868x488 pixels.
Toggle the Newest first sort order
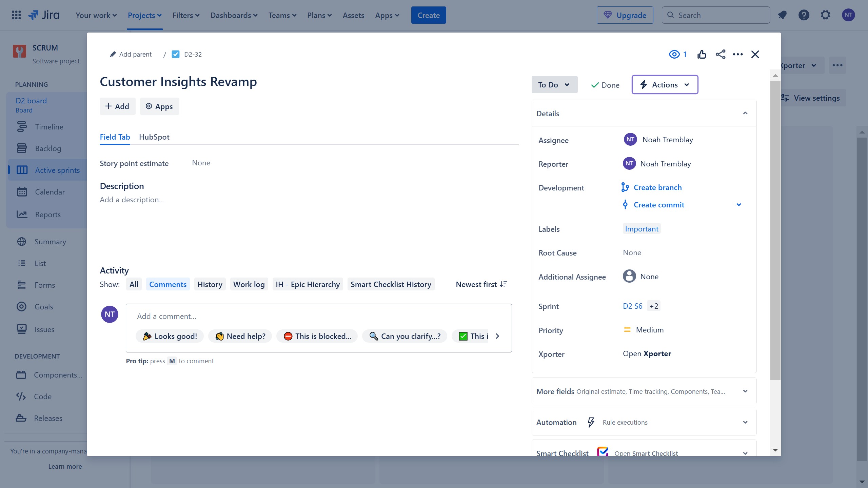pos(481,284)
